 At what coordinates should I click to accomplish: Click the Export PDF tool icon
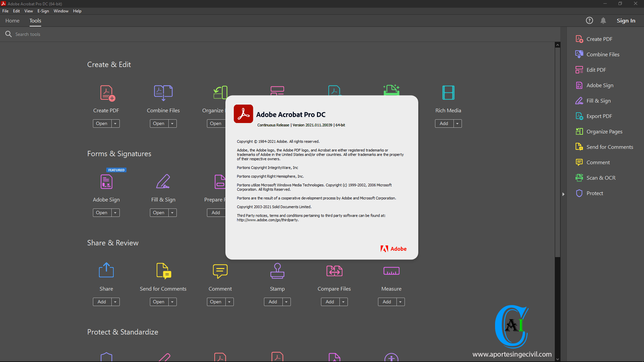click(x=578, y=116)
